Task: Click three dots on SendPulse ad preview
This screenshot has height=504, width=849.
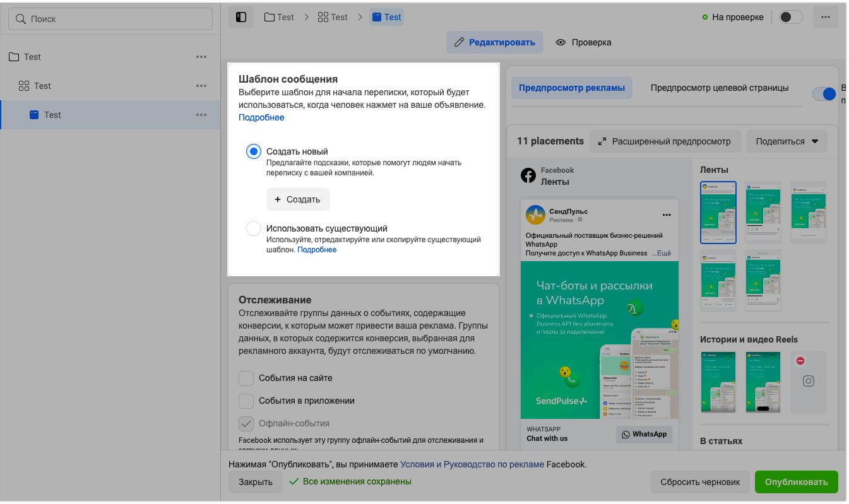Action: [x=667, y=215]
